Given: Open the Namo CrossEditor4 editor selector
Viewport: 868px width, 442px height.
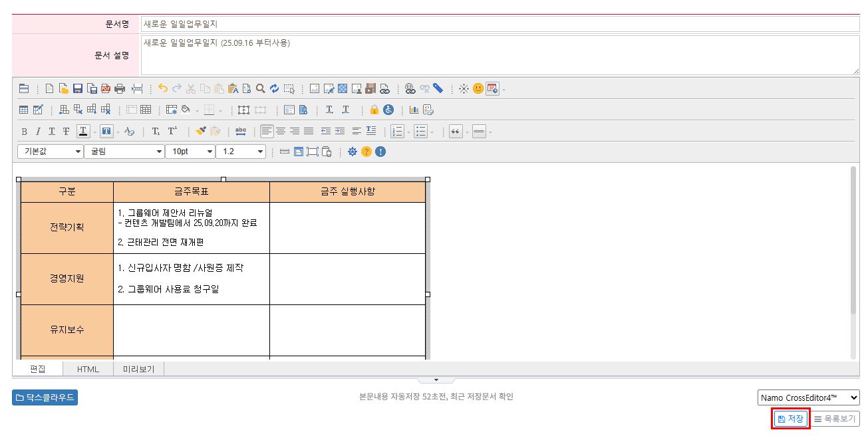Looking at the screenshot, I should click(x=808, y=397).
